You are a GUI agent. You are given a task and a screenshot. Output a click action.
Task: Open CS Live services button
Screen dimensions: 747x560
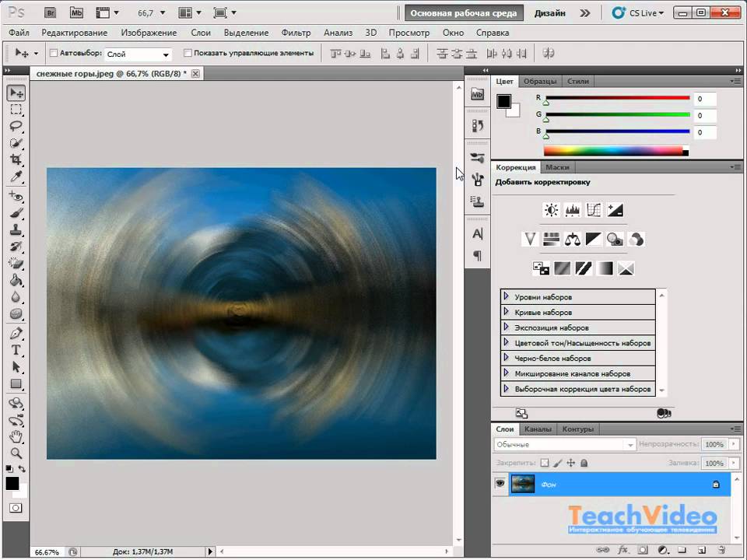[638, 13]
